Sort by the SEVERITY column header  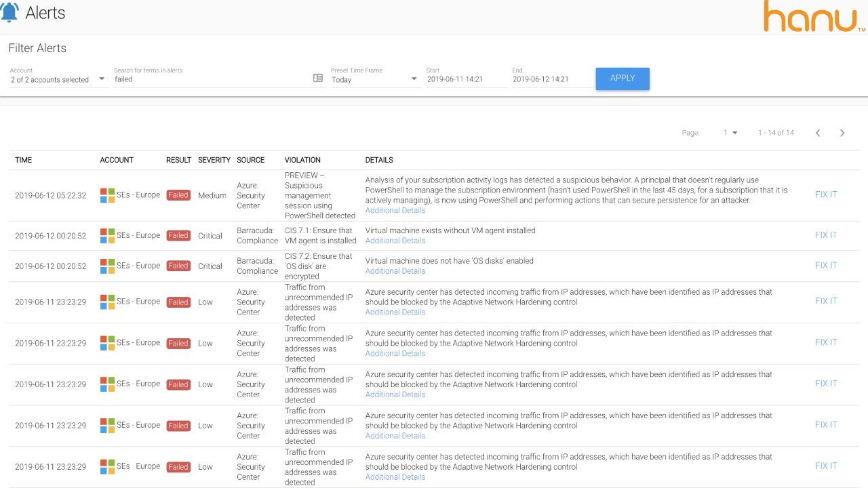(x=214, y=160)
